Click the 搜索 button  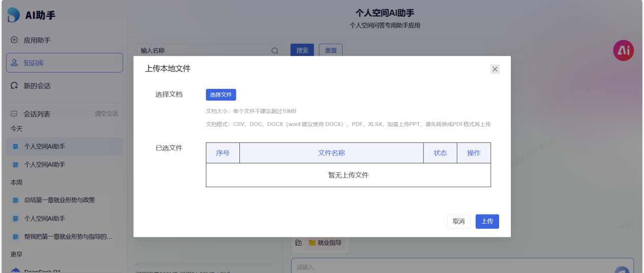point(302,51)
